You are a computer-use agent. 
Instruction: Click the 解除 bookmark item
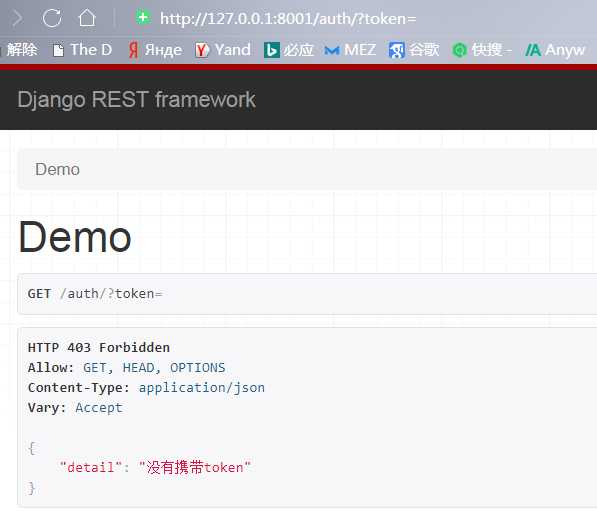[x=21, y=50]
